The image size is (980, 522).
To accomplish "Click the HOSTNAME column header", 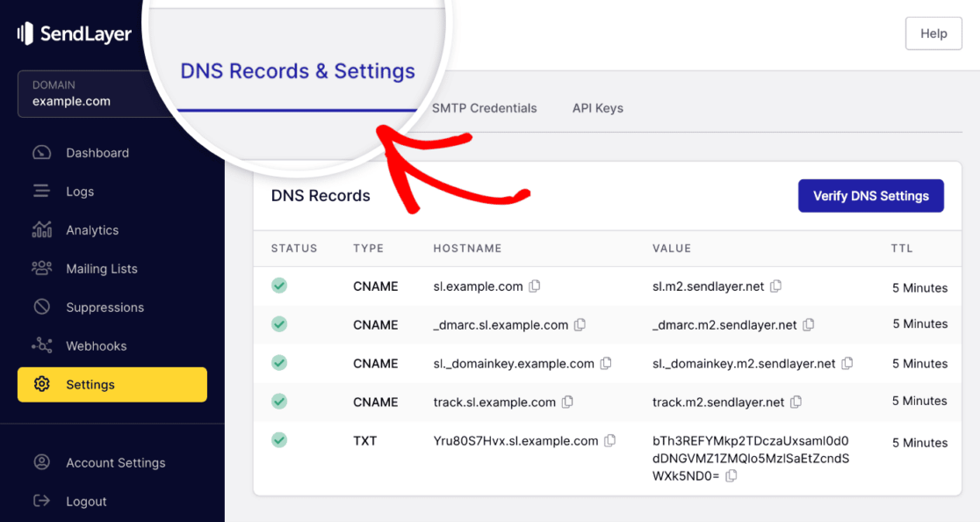I will pos(467,248).
